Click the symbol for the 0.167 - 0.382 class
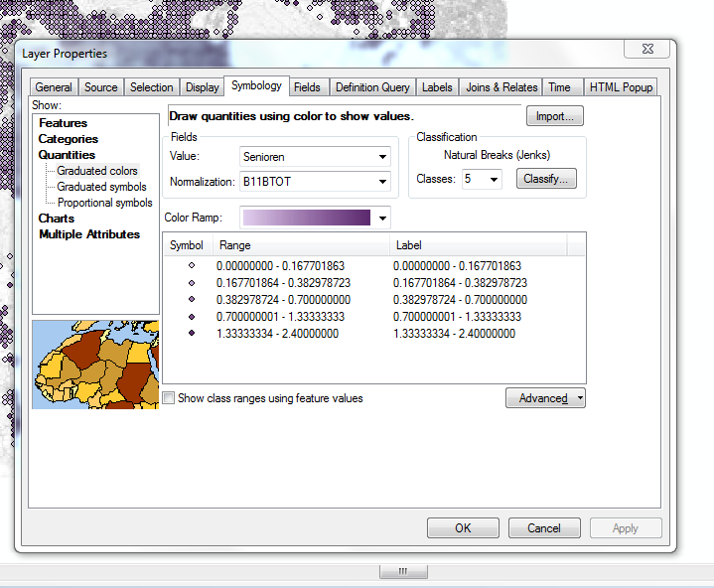 coord(191,283)
